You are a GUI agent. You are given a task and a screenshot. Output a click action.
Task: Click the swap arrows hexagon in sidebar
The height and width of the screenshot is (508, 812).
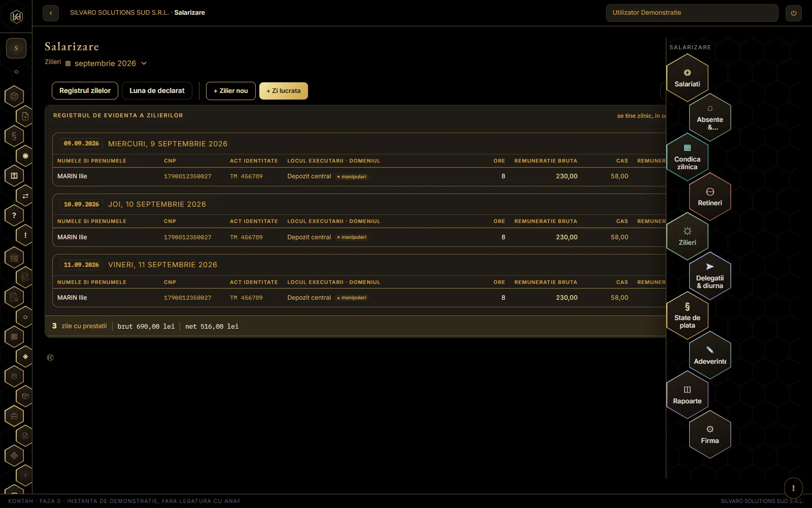pos(25,196)
